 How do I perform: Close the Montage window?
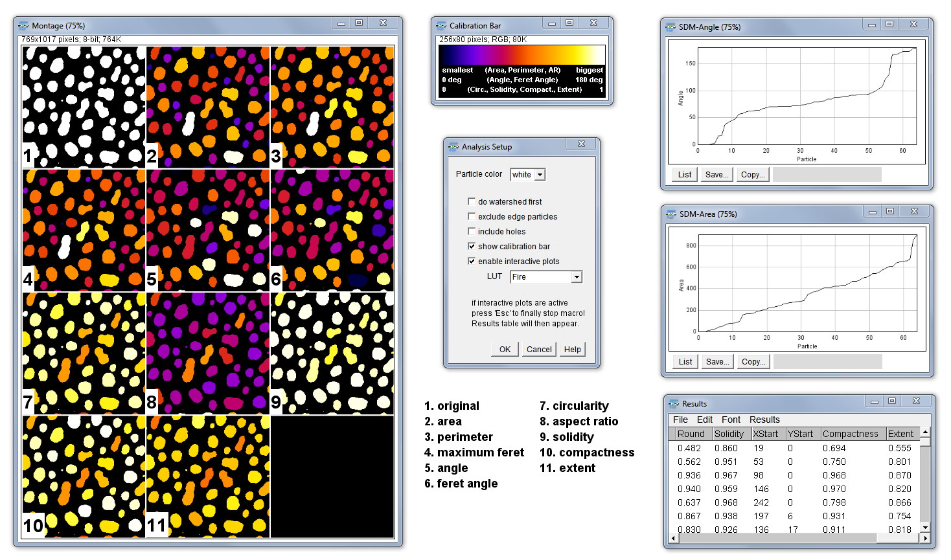[x=383, y=23]
